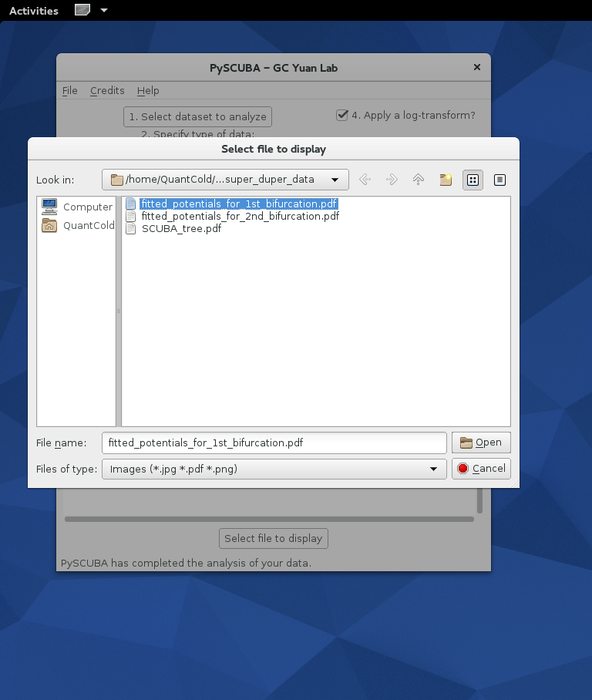Go back in file dialog history
This screenshot has width=592, height=700.
coord(365,180)
